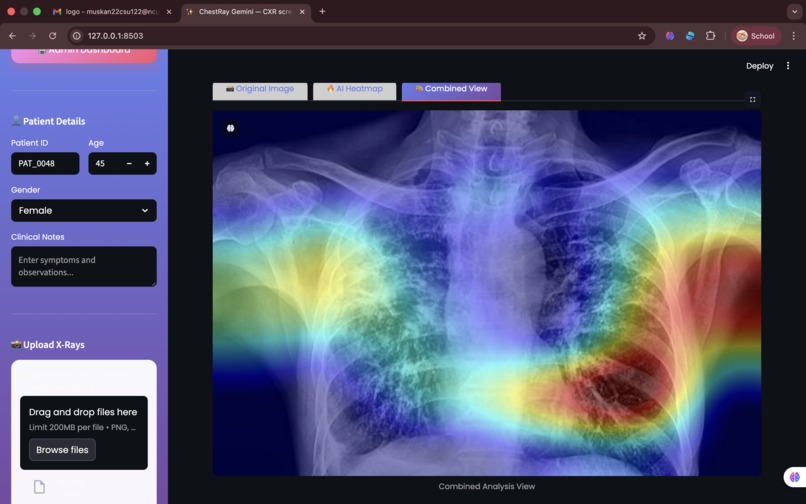
Task: Open Streamlit three-dot app menu
Action: pyautogui.click(x=787, y=65)
